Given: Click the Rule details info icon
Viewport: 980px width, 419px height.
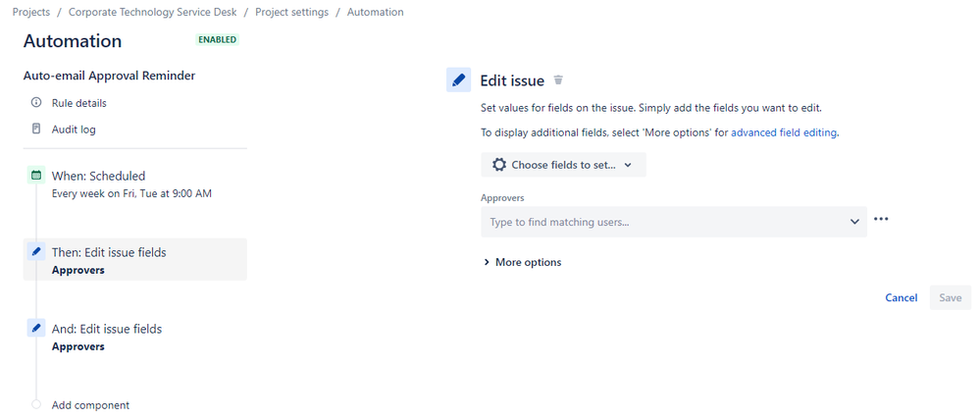Looking at the screenshot, I should [36, 103].
